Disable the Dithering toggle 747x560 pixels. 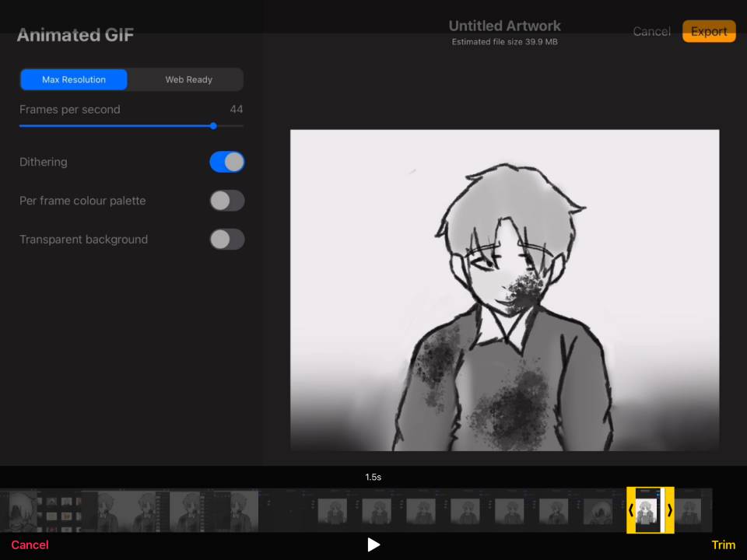[226, 162]
